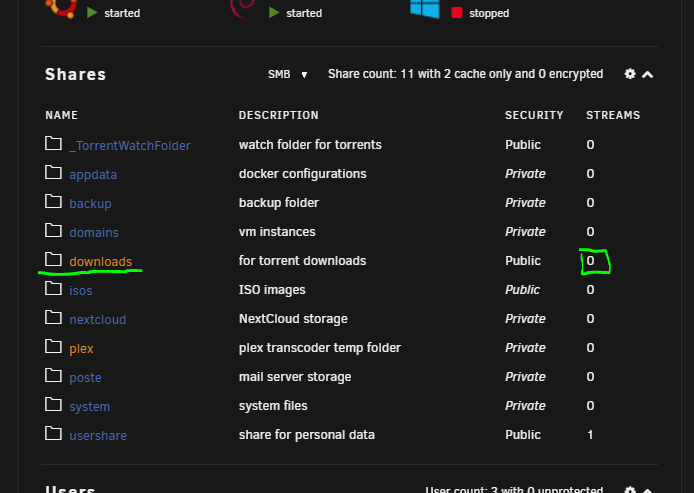The width and height of the screenshot is (694, 493).
Task: Click the red stopped status icon
Action: (x=457, y=13)
